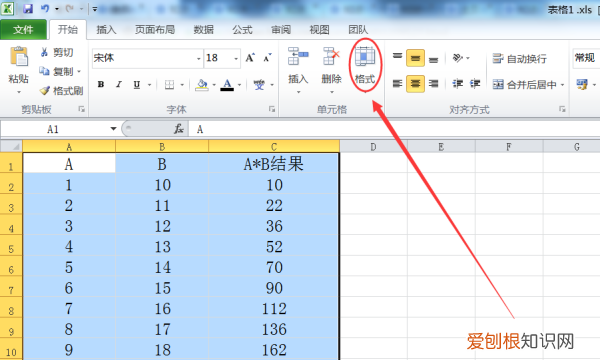Switch to the Insert (插入) tab
Image resolution: width=600 pixels, height=360 pixels.
106,30
